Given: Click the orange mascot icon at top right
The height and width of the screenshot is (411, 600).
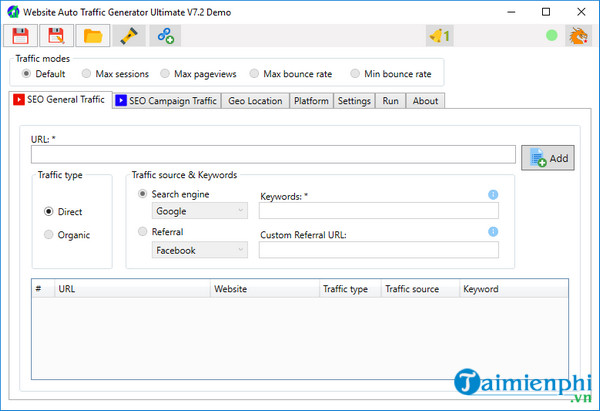Looking at the screenshot, I should point(578,37).
